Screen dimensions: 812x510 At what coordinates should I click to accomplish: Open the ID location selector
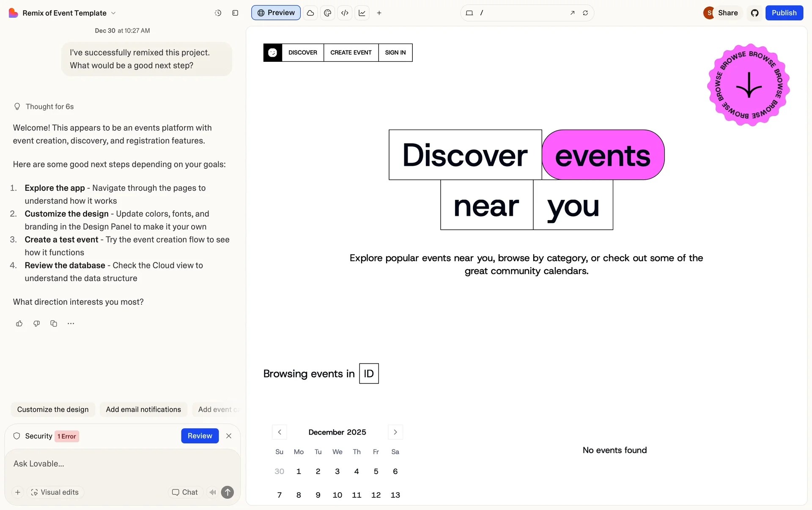369,374
